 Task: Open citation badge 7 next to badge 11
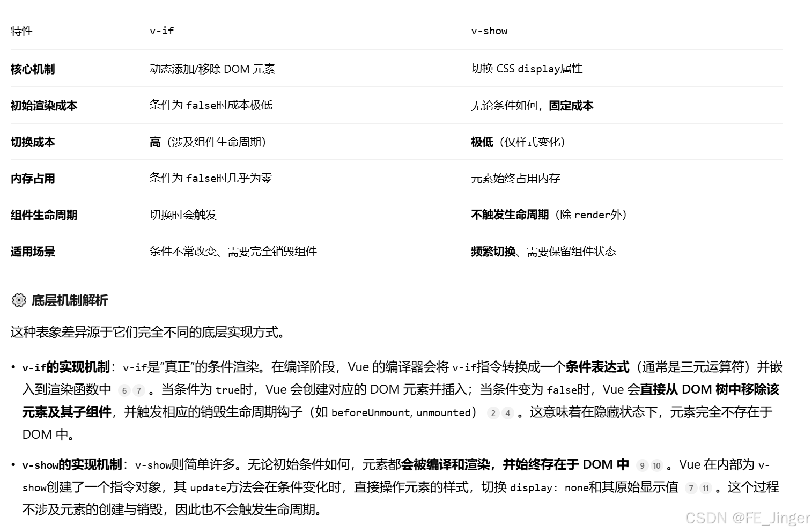[x=691, y=488]
